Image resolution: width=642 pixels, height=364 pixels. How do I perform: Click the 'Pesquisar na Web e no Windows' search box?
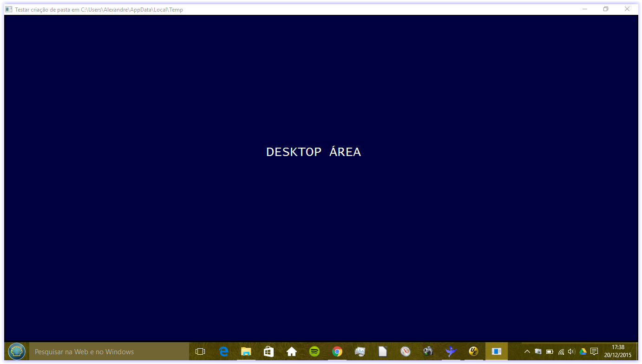tap(109, 351)
